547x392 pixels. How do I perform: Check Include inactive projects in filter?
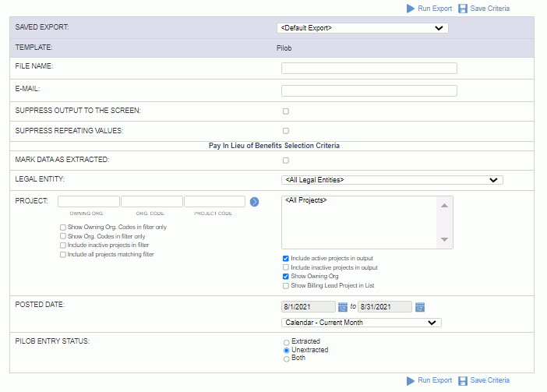(x=63, y=245)
